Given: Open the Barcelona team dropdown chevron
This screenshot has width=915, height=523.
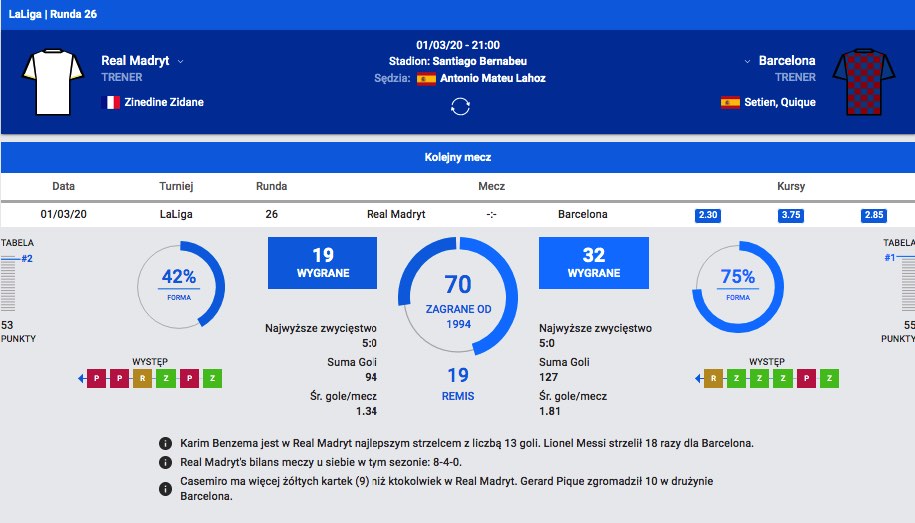Looking at the screenshot, I should [746, 62].
